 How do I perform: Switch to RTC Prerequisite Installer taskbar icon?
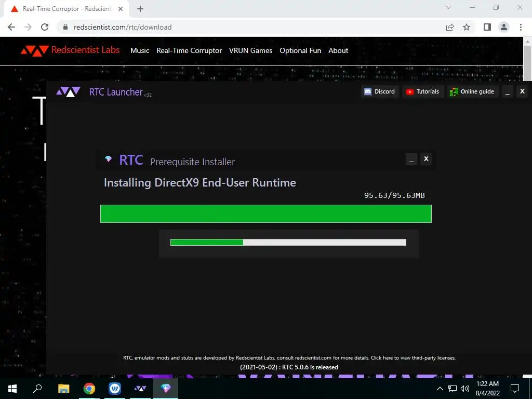166,389
